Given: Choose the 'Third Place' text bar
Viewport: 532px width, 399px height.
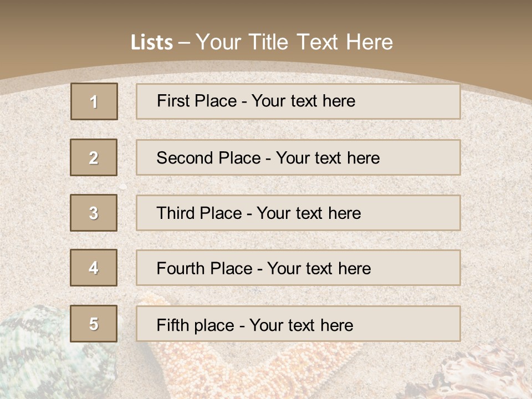Looking at the screenshot, I should click(298, 213).
